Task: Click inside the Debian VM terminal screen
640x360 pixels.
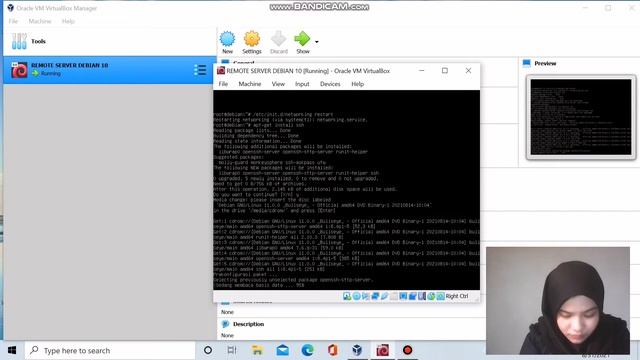Action: pyautogui.click(x=347, y=190)
